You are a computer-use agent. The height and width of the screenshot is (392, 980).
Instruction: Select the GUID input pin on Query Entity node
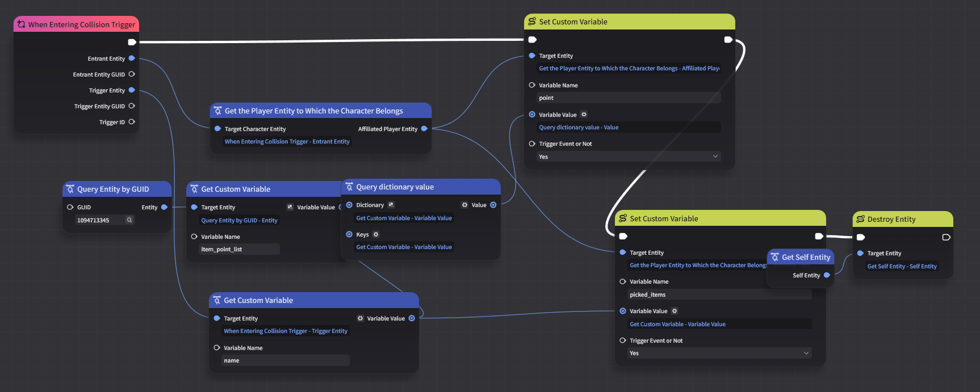[70, 207]
